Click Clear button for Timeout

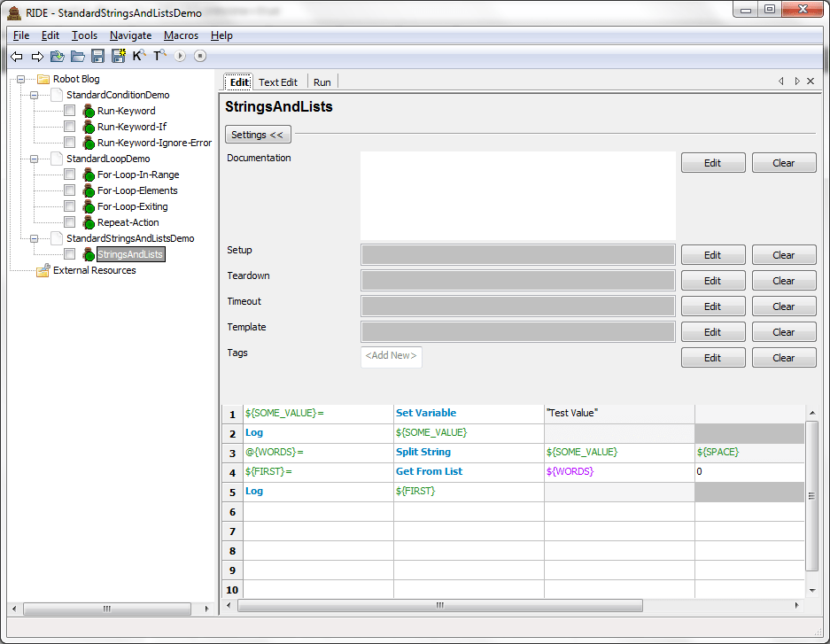click(x=784, y=306)
